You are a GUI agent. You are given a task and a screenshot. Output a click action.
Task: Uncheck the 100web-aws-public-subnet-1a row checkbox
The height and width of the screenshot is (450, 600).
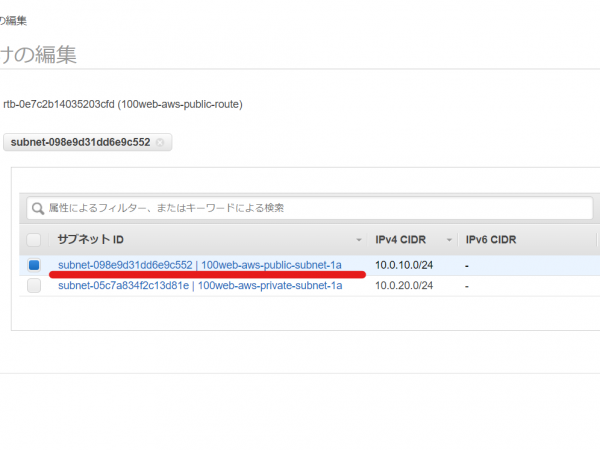pos(34,265)
